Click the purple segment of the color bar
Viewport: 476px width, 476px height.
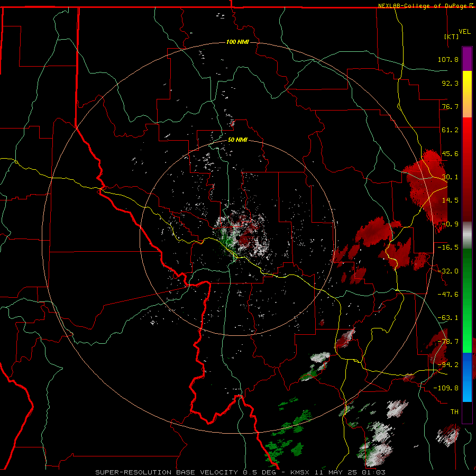click(x=467, y=59)
